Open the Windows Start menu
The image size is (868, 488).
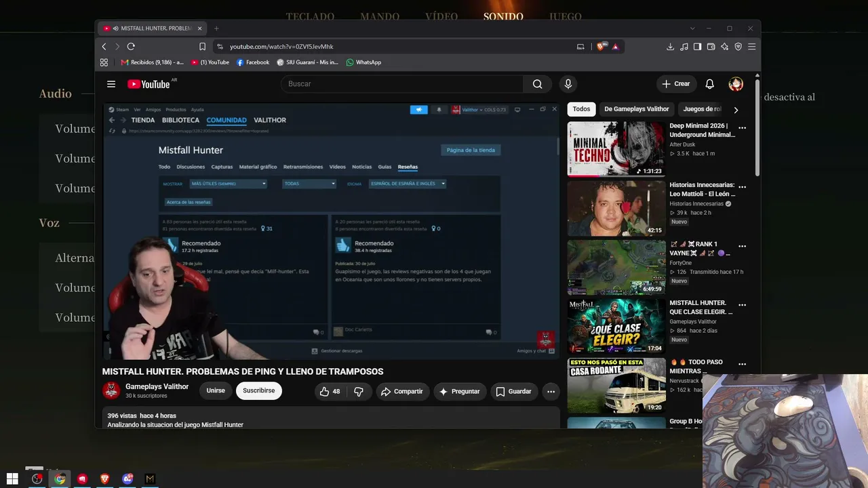pyautogui.click(x=12, y=479)
